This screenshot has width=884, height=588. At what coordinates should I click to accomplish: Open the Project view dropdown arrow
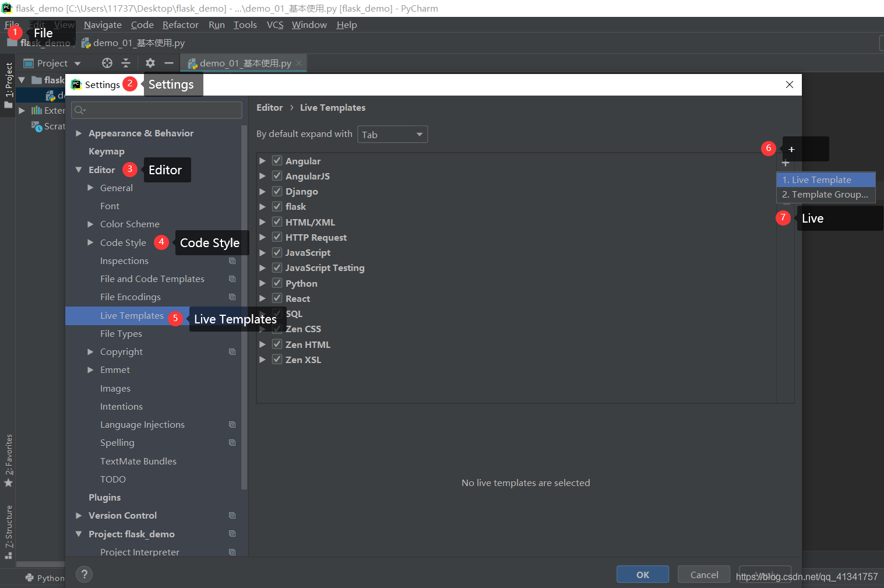pyautogui.click(x=78, y=64)
